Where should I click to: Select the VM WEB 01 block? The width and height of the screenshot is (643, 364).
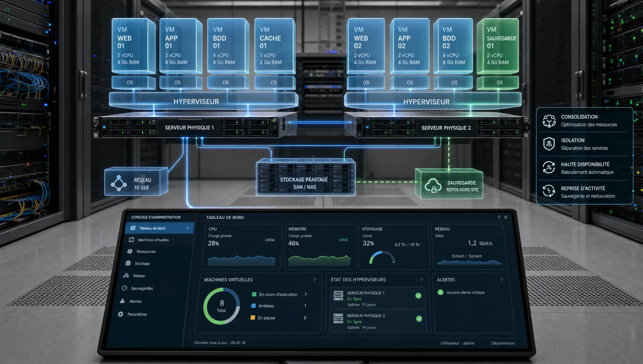(134, 46)
